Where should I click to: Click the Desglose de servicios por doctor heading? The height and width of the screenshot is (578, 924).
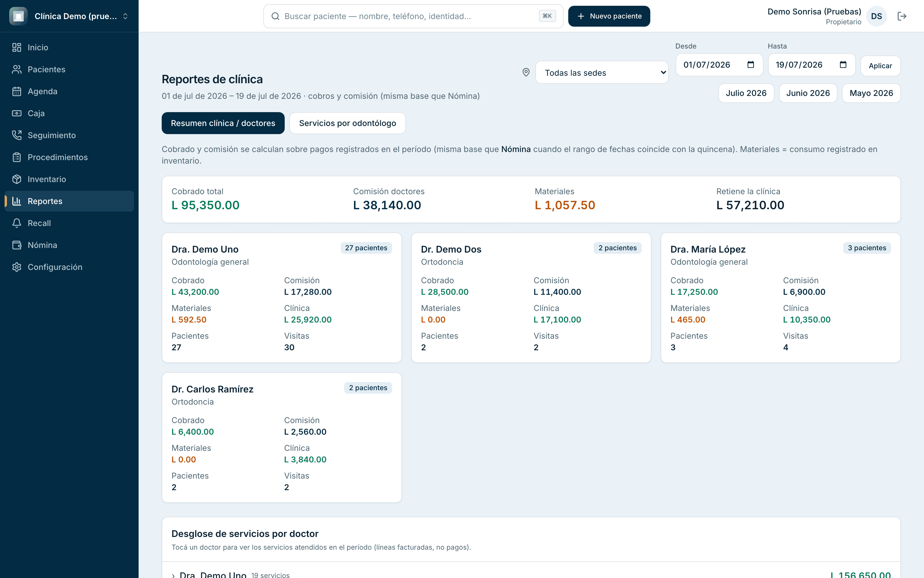245,534
